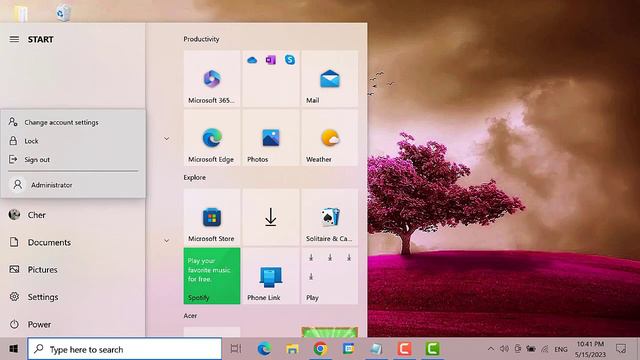
Task: Open the Phone Link tile
Action: click(271, 276)
